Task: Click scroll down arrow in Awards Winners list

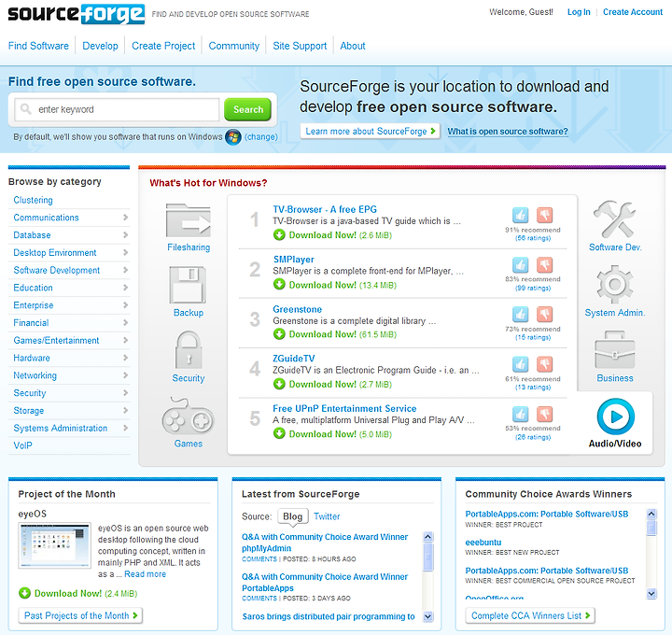Action: tap(651, 593)
